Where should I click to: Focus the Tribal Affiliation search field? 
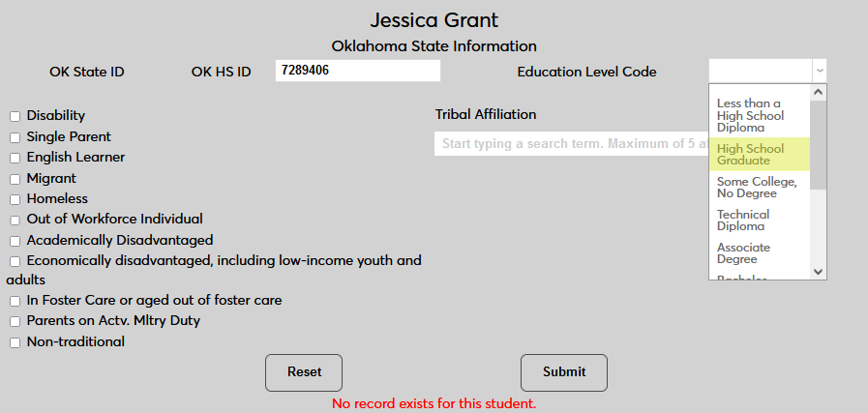[571, 144]
